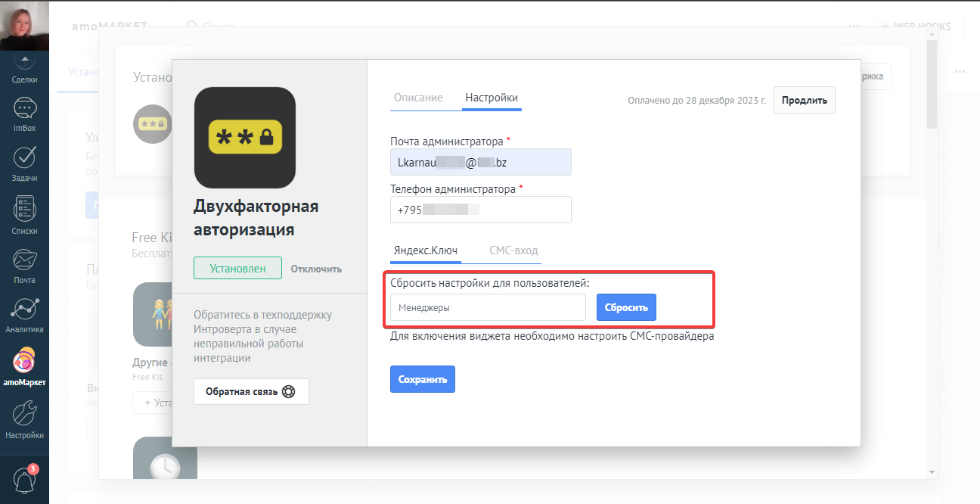Image resolution: width=980 pixels, height=504 pixels.
Task: Open Сделки in the left sidebar
Action: (24, 68)
